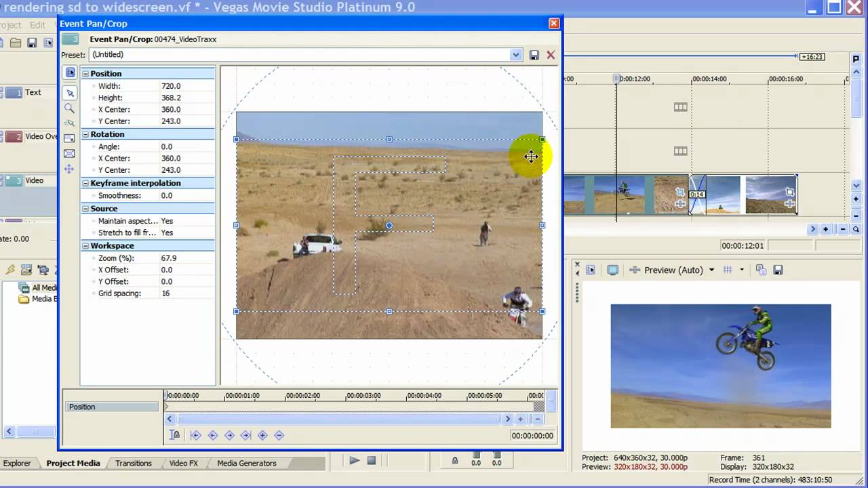Click the crossfade 0:14 transition on timeline
868x488 pixels.
coord(697,195)
